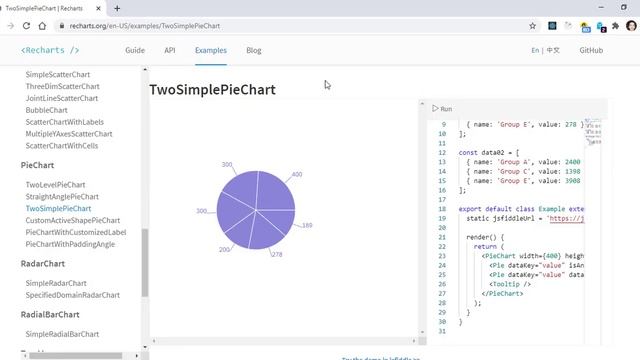Open StraightAnglePieChart example
Image resolution: width=640 pixels, height=360 pixels.
tap(62, 196)
